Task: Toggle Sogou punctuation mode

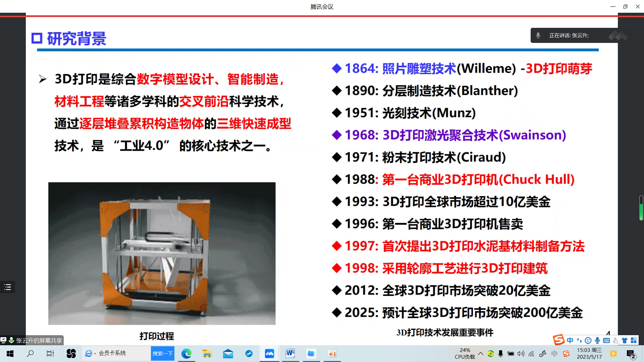Action: 579,341
